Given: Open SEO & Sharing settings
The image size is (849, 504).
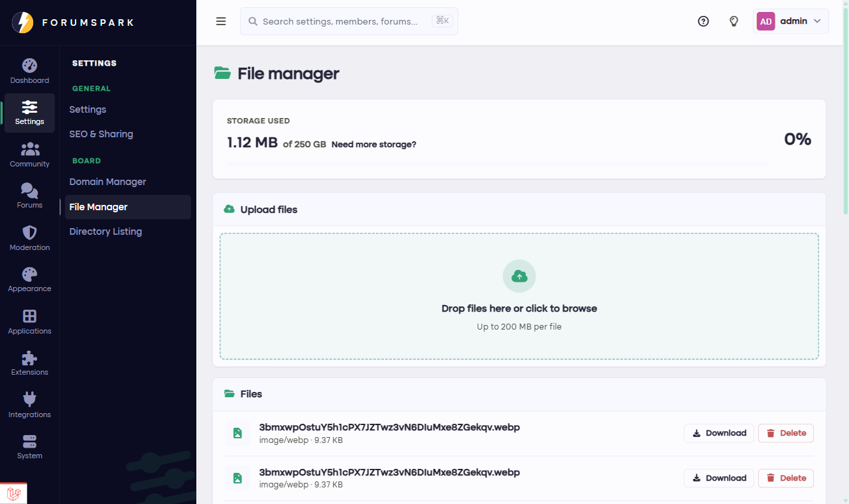Looking at the screenshot, I should 101,134.
